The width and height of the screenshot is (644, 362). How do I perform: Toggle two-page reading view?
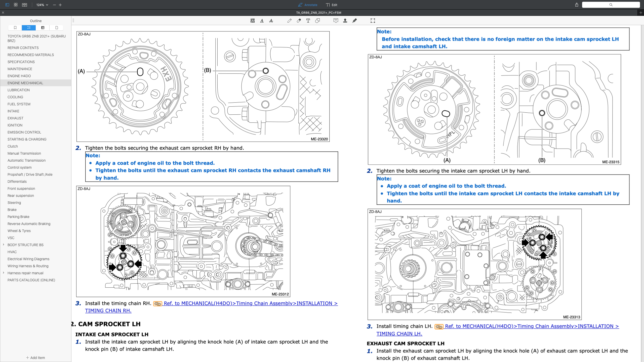point(24,5)
